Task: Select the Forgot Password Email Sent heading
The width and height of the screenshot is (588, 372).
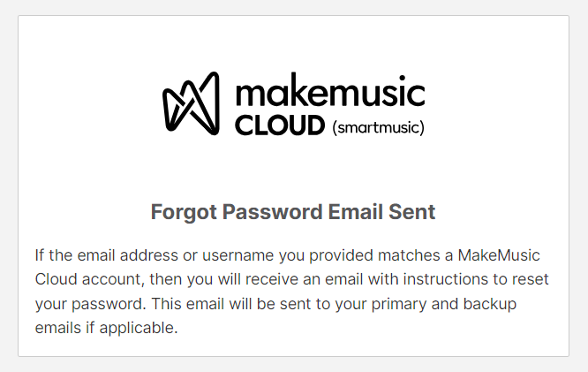Action: 293,212
